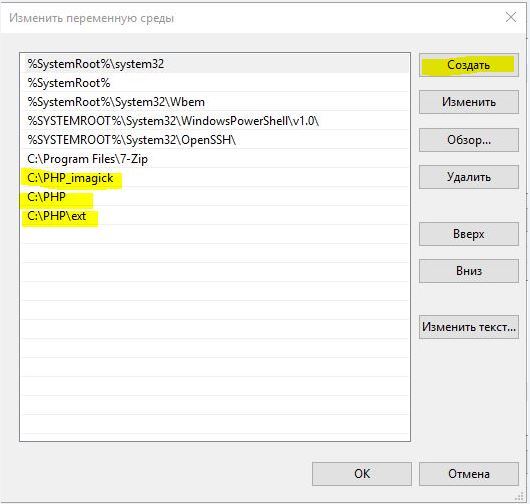Move entry up with Вверх

coord(468,234)
